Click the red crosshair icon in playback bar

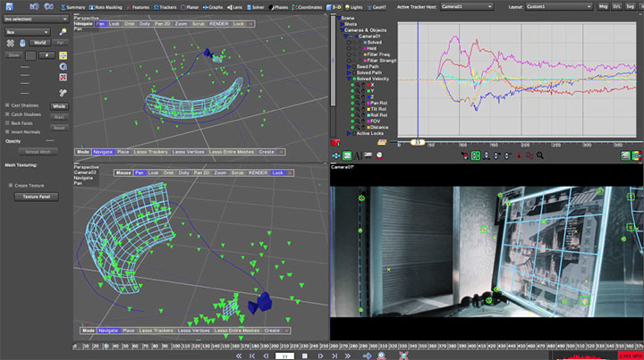403,356
